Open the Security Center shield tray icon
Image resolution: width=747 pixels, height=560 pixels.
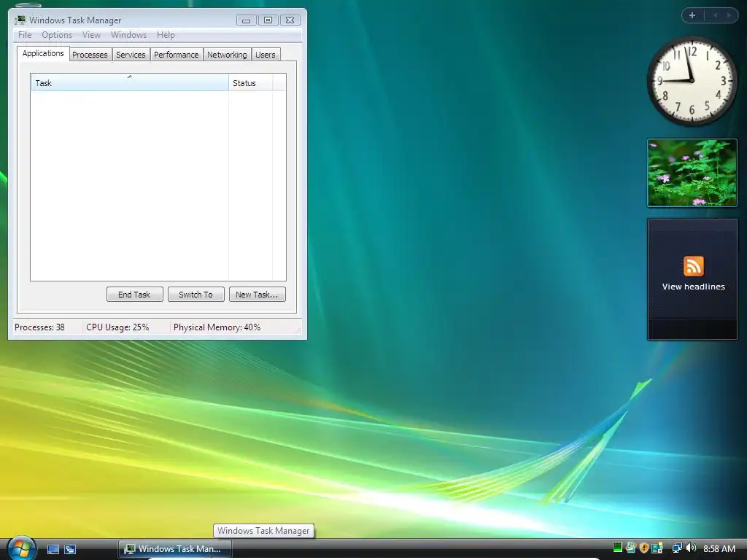coord(644,548)
